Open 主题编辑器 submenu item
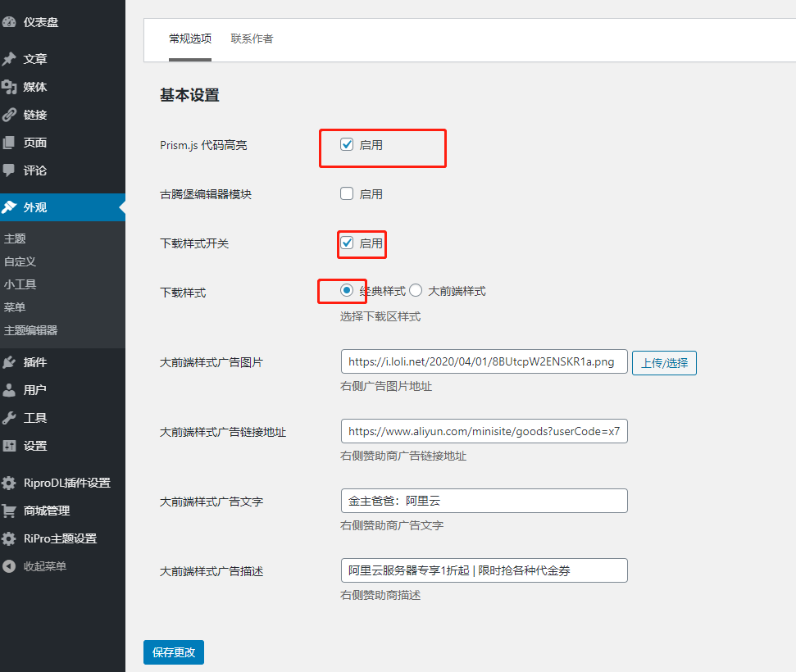Image resolution: width=796 pixels, height=672 pixels. (x=30, y=330)
